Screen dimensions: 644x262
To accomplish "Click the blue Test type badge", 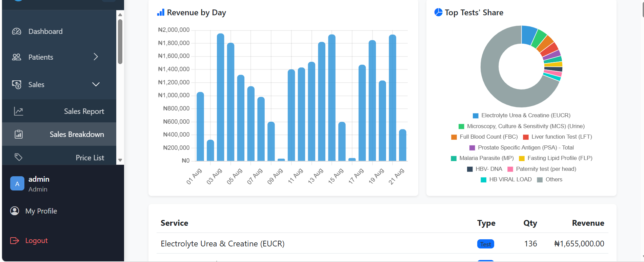I will click(x=485, y=244).
